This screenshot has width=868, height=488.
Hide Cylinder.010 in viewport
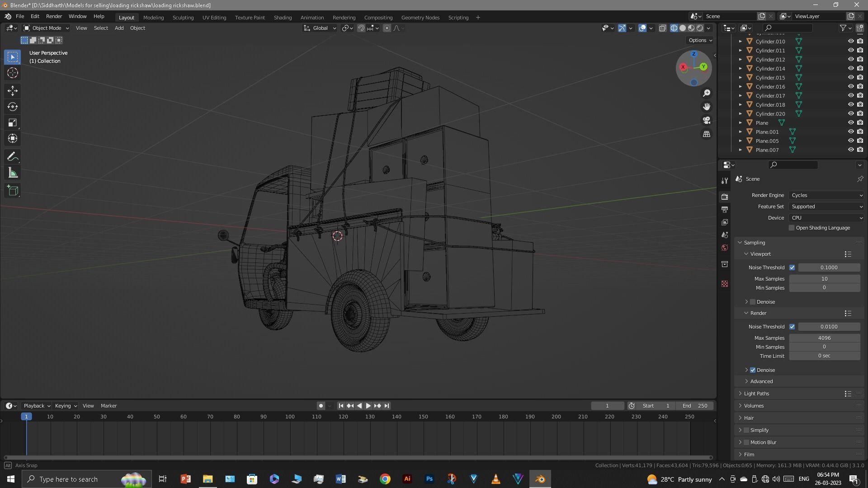click(850, 41)
